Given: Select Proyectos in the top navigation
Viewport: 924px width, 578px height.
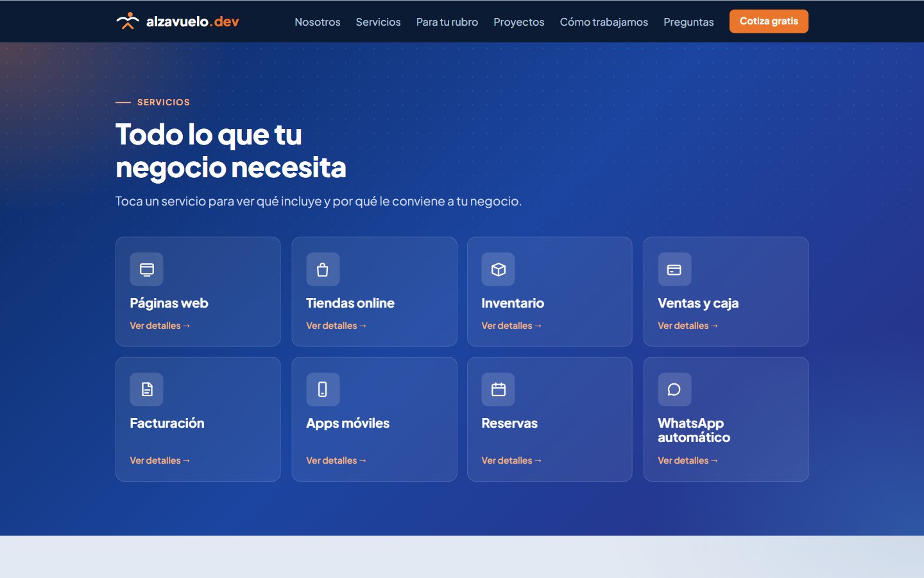Looking at the screenshot, I should pos(519,22).
